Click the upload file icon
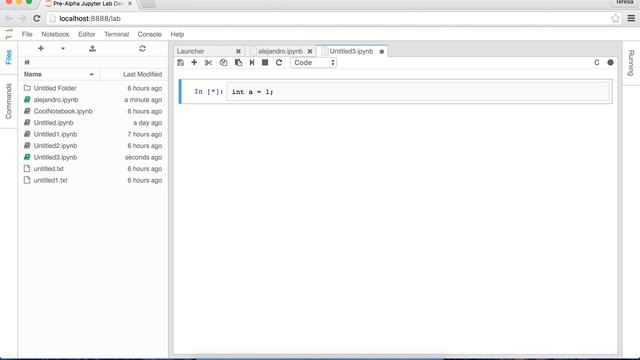 tap(93, 49)
